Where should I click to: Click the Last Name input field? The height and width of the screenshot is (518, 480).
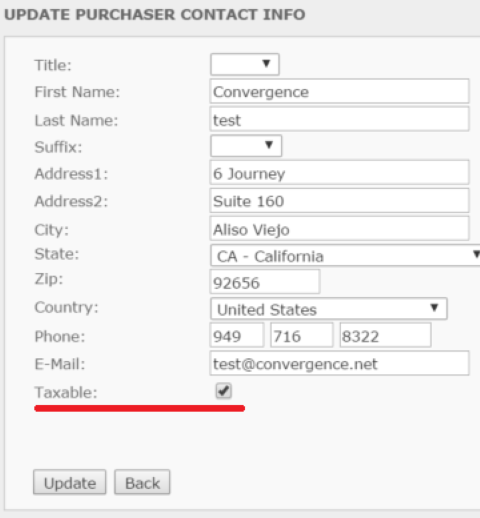(339, 119)
